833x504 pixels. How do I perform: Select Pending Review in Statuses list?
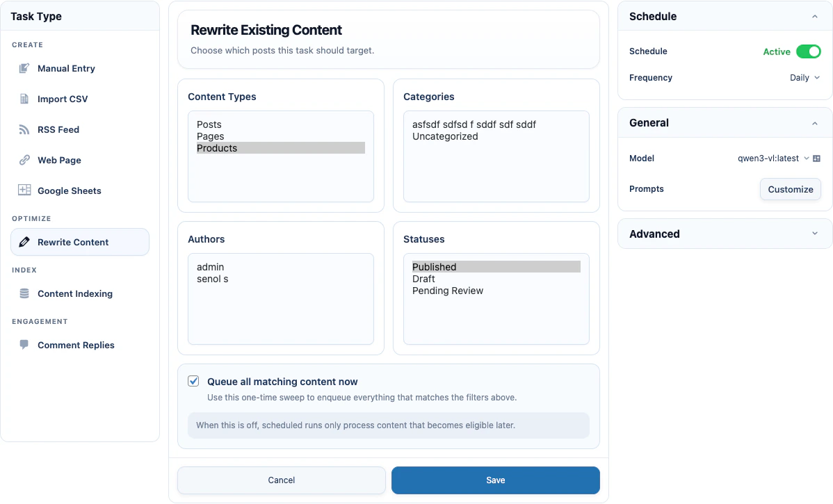click(x=496, y=291)
